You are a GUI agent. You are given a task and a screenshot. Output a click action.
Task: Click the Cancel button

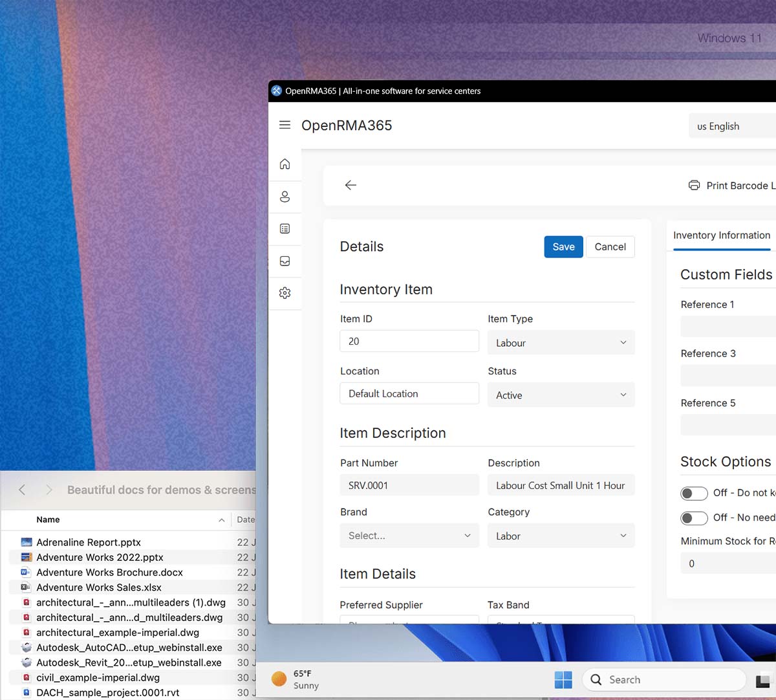point(610,247)
